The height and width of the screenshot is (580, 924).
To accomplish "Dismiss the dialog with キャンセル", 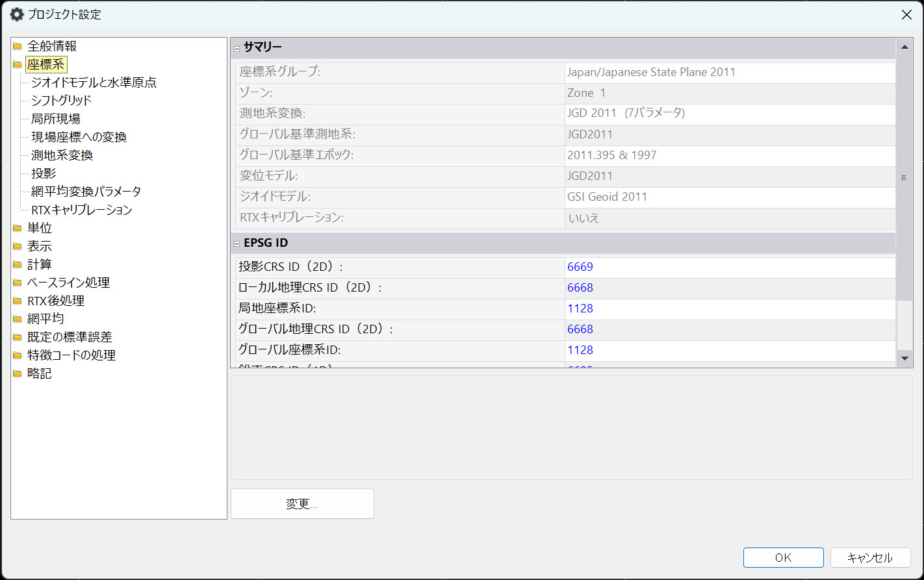I will [869, 557].
